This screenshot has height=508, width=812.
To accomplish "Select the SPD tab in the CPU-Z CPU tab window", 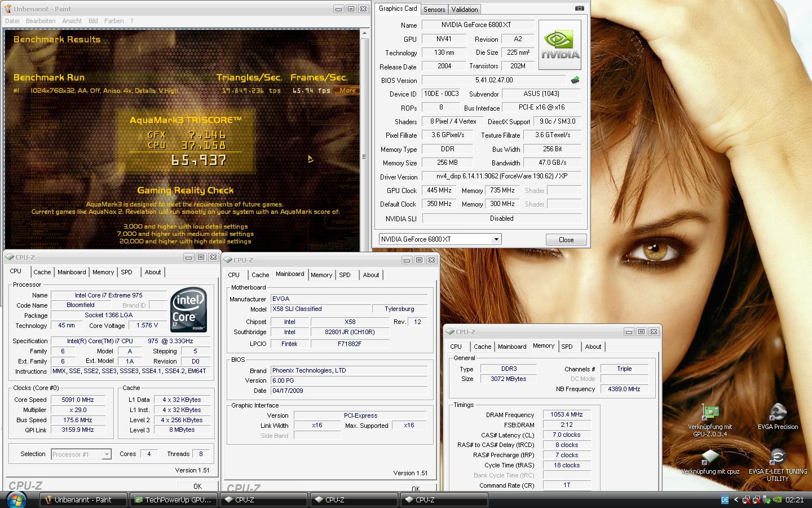I will [127, 272].
